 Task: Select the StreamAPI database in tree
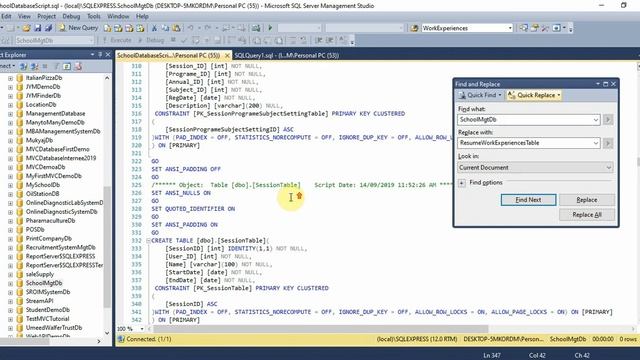39,301
